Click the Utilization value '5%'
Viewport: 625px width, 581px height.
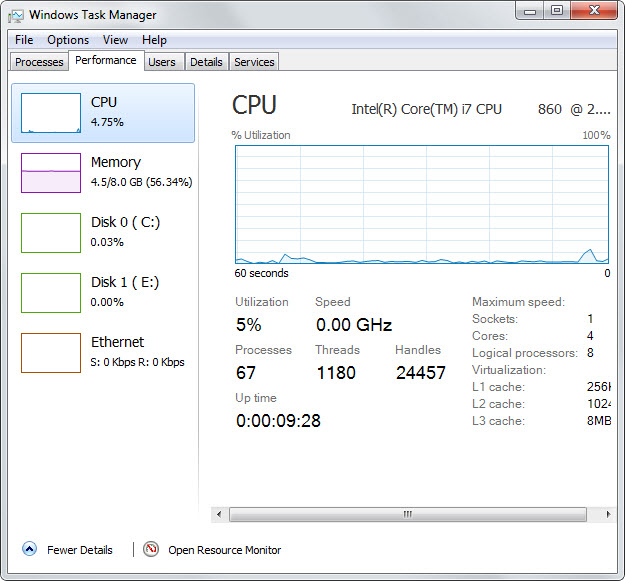coord(249,324)
